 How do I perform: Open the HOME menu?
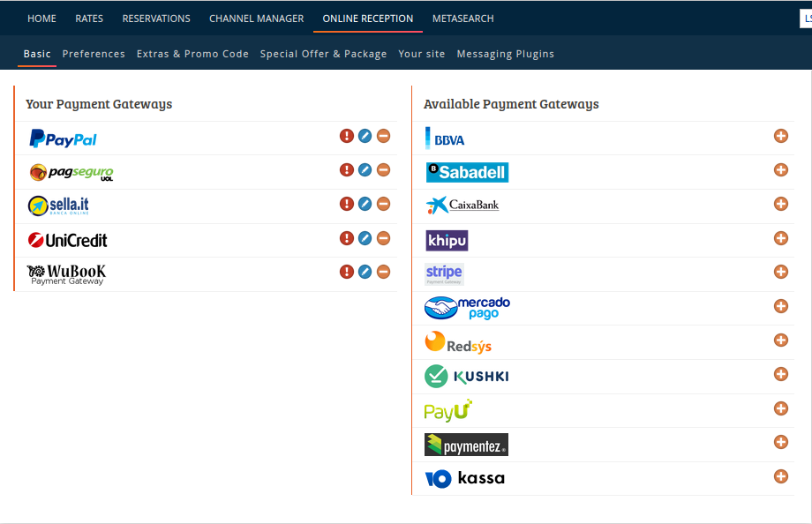pyautogui.click(x=41, y=19)
